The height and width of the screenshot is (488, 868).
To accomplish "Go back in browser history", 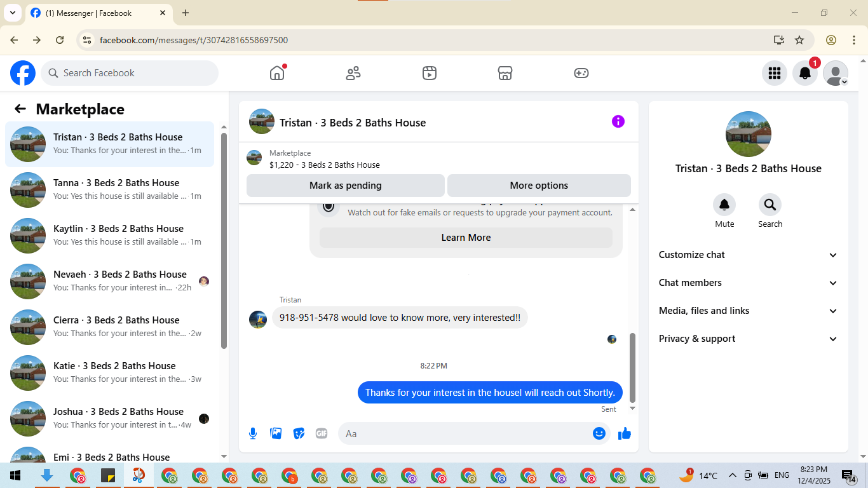I will tap(14, 40).
